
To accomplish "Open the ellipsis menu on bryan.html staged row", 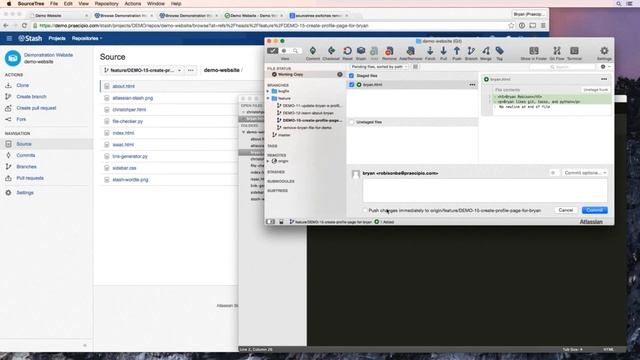I will click(x=472, y=84).
